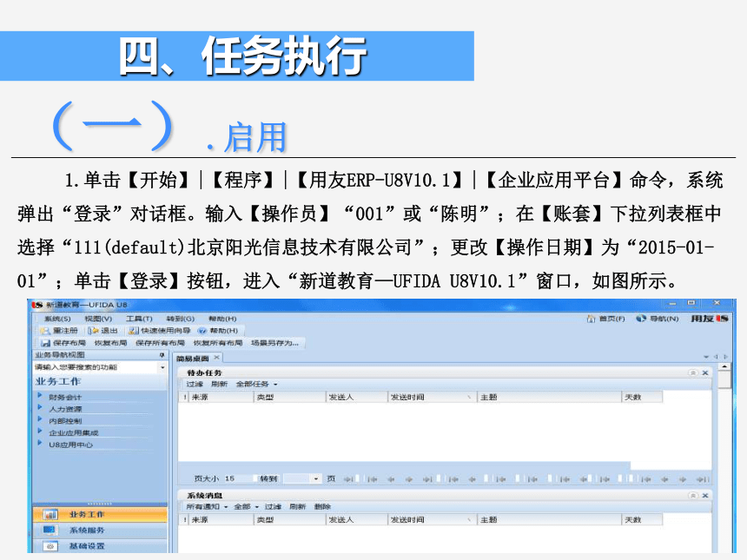Screen dimensions: 747x560
Task: Click the tab list dropdown arrow near tab scroll arrows
Action: (x=706, y=357)
